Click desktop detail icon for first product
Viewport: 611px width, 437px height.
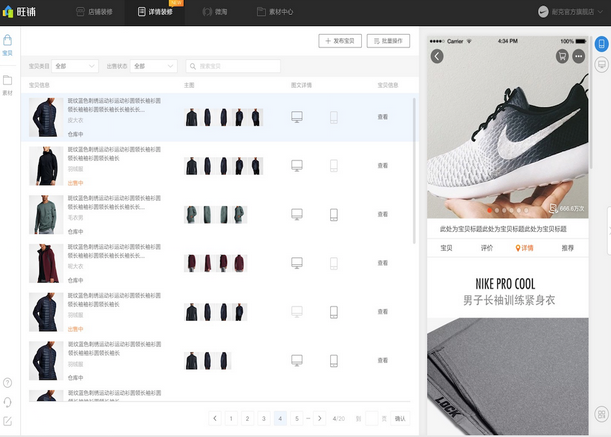click(296, 117)
